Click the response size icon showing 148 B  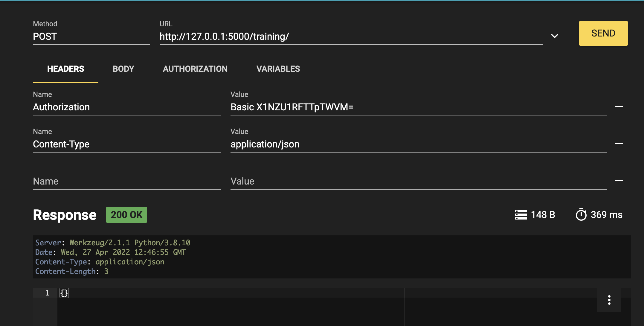point(520,214)
